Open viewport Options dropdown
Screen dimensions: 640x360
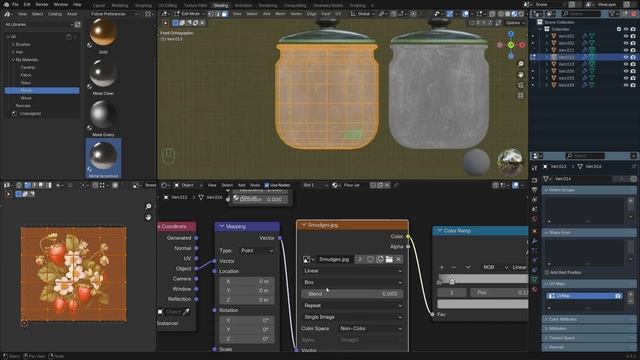click(x=515, y=23)
